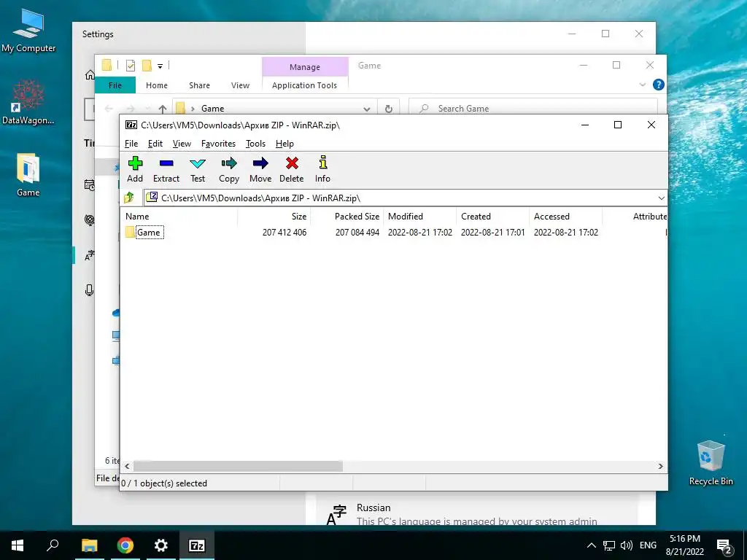Click the right scroll arrow in 7-Zip list

point(661,466)
